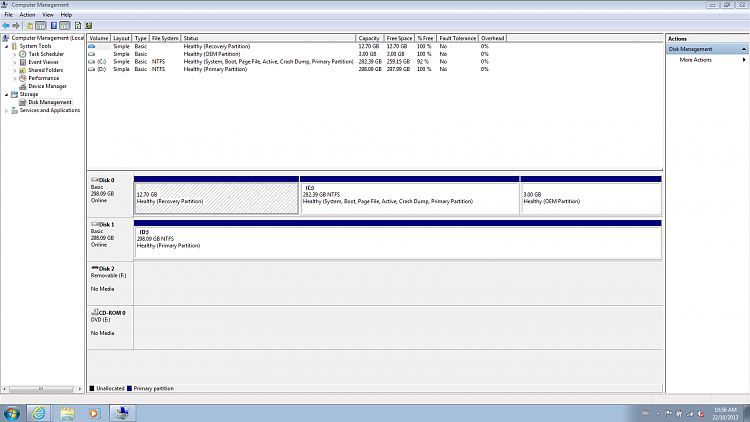Sort by the Fault Tolerance column header
This screenshot has width=750, height=422.
pyautogui.click(x=458, y=38)
